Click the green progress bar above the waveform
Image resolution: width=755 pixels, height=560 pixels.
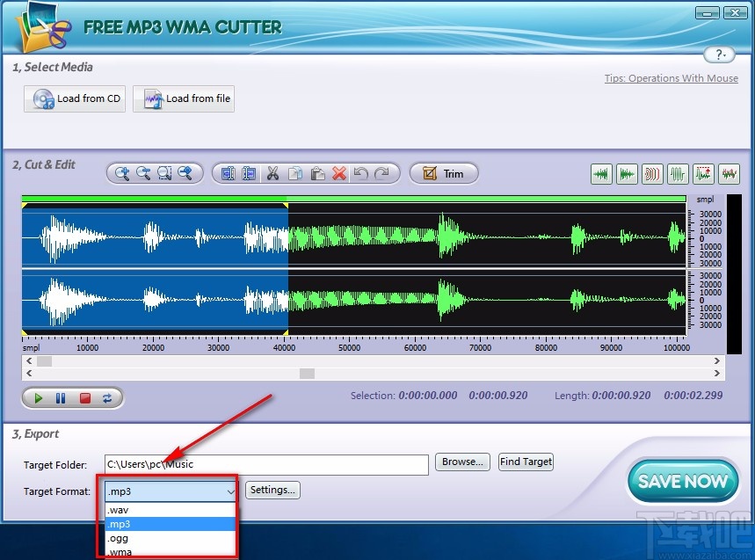(354, 199)
